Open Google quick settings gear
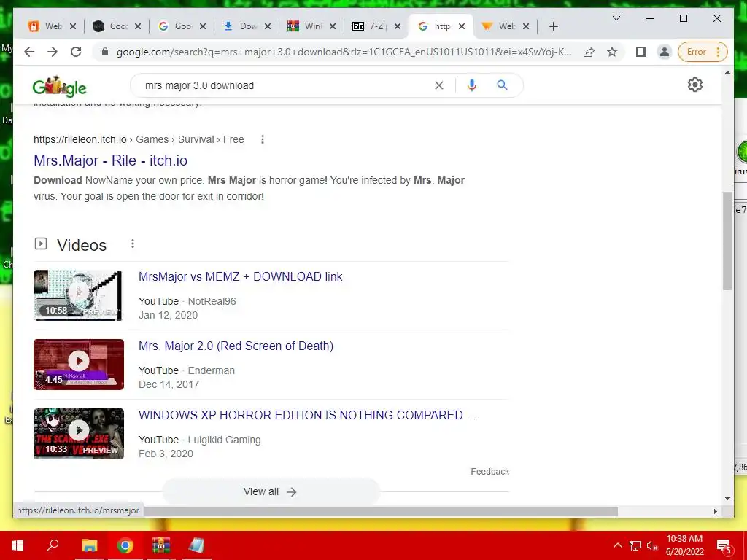Viewport: 747px width, 560px height. [695, 85]
